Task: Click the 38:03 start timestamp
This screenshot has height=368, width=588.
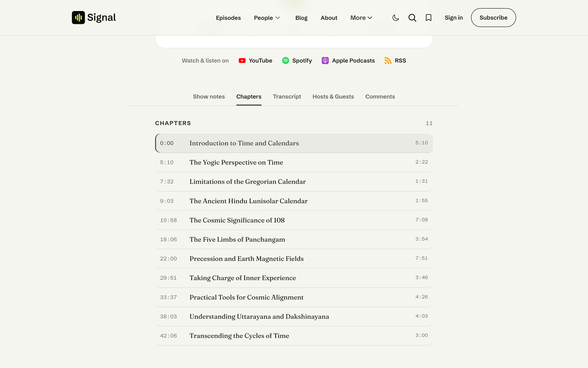Action: [168, 316]
